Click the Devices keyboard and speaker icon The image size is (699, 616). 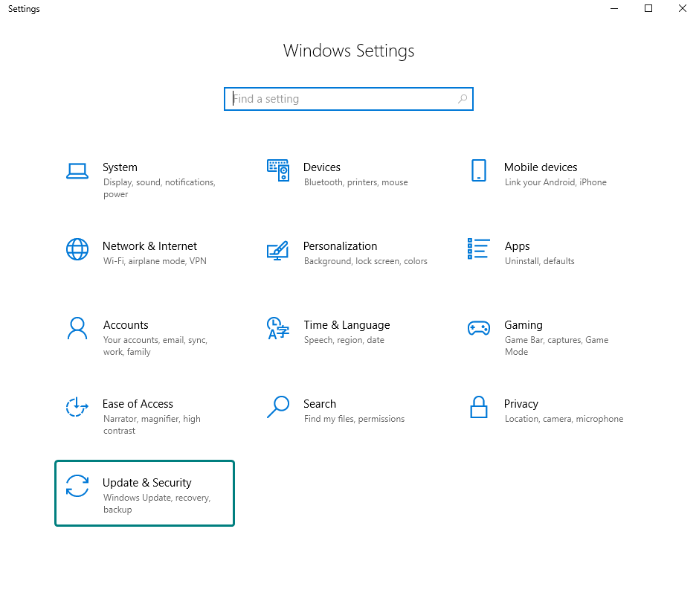(278, 170)
